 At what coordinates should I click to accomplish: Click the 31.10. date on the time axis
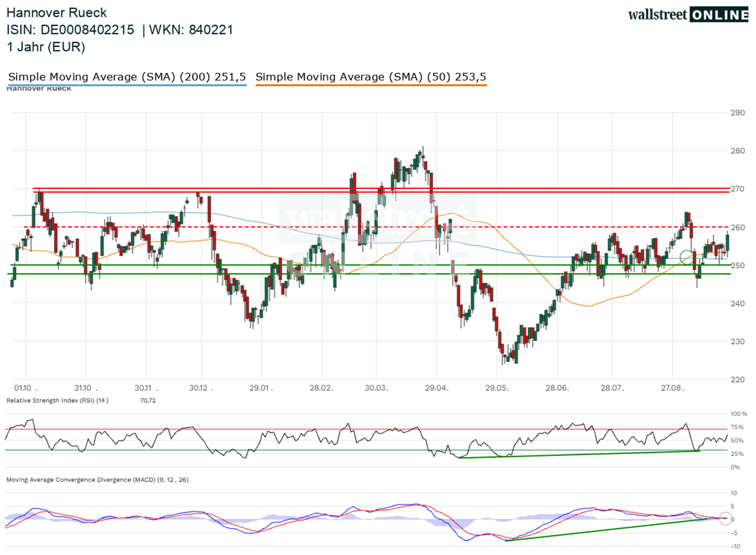tap(86, 389)
